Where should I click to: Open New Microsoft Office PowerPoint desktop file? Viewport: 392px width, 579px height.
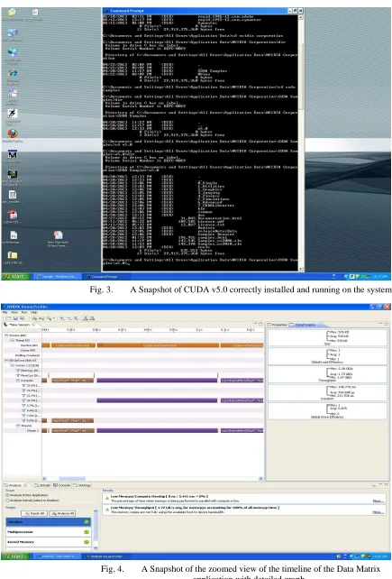pyautogui.click(x=58, y=235)
